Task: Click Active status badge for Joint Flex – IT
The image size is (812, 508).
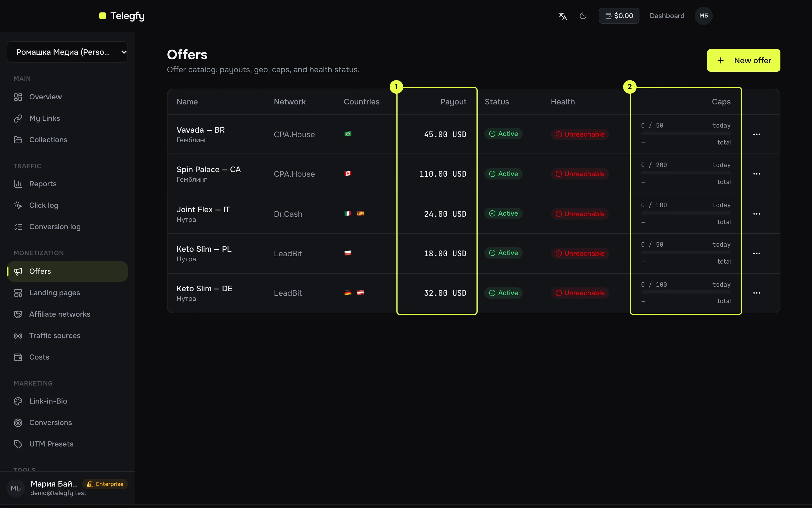Action: pos(503,213)
